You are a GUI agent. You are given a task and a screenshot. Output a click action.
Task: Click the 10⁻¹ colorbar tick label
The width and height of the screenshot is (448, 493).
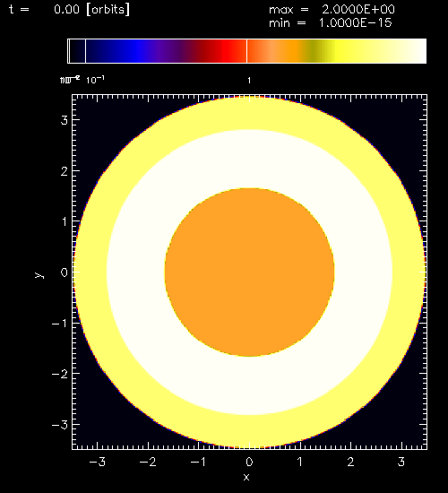95,80
